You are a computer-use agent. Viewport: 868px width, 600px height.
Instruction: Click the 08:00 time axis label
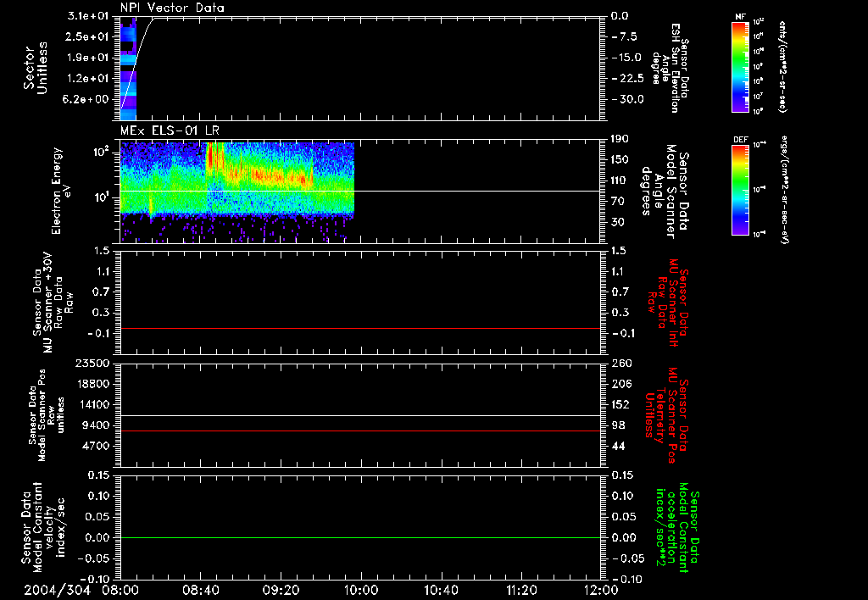(120, 590)
